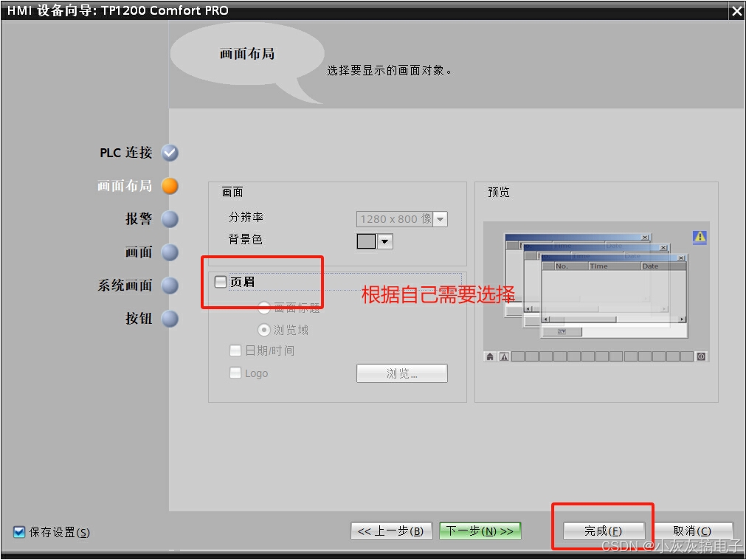Screen dimensions: 746x560
Task: Enable the 页眉 checkbox
Action: (221, 282)
